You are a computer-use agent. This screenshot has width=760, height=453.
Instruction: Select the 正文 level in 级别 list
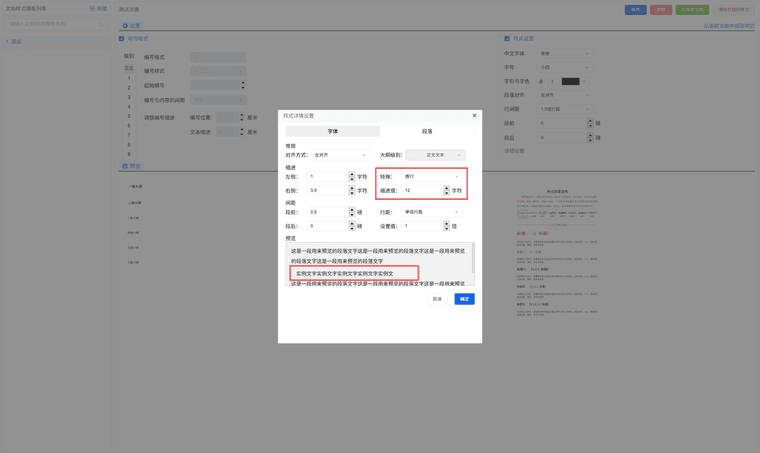(x=129, y=68)
